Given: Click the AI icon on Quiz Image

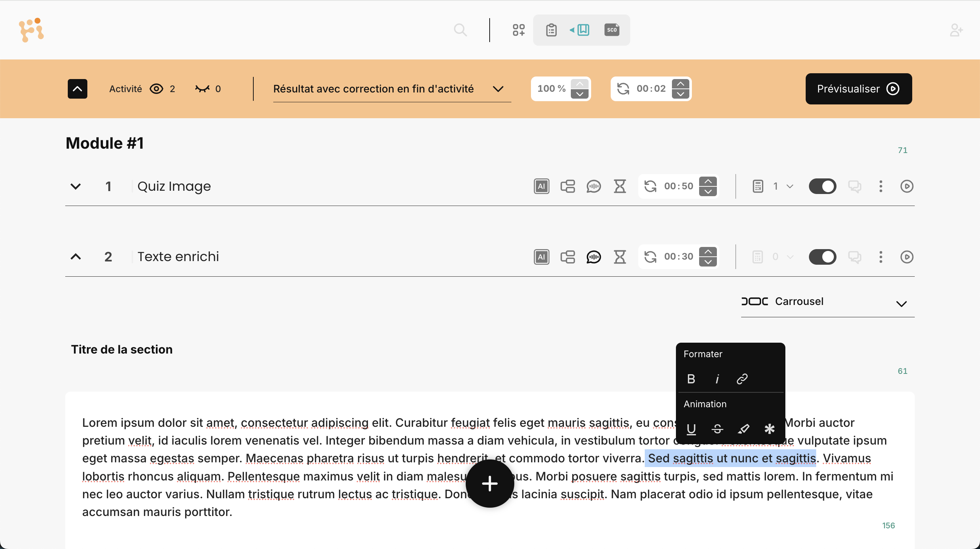Looking at the screenshot, I should point(541,186).
